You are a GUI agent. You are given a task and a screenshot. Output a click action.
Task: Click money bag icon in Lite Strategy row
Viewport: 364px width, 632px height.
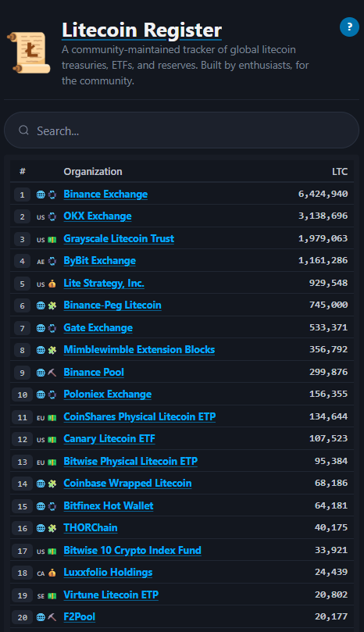click(x=52, y=284)
